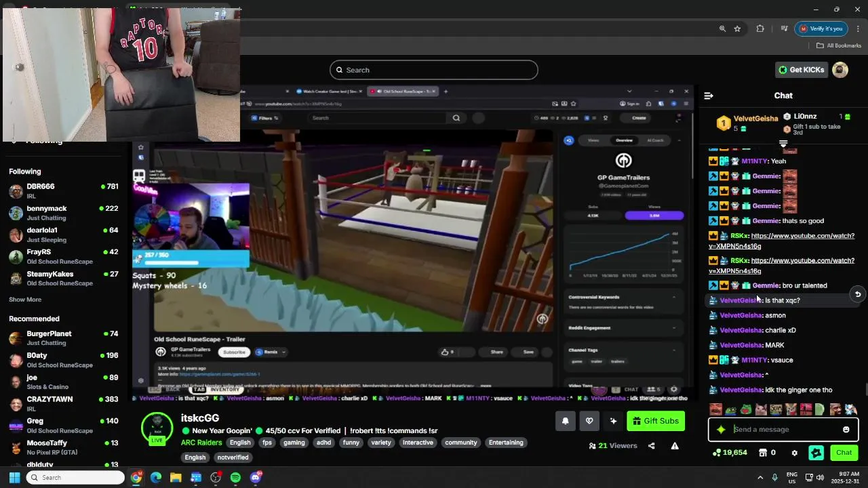The image size is (868, 488).
Task: Click the Windows taskbar Search box
Action: point(76,478)
